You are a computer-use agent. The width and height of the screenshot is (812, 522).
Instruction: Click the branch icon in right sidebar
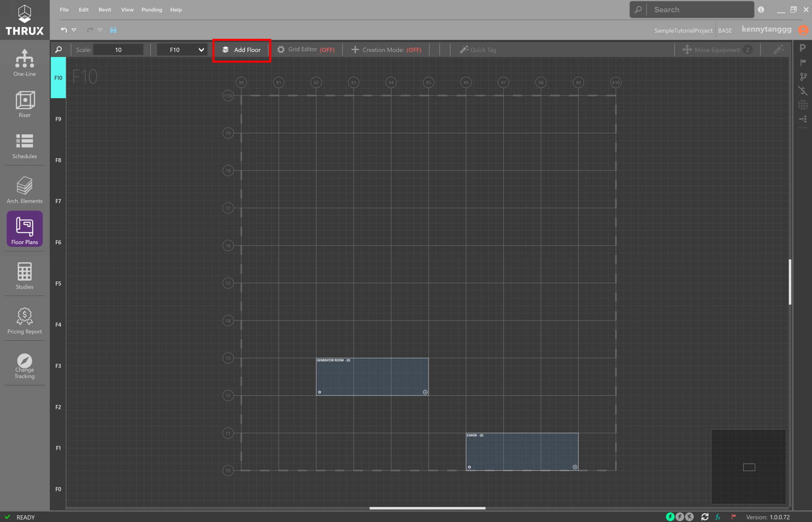803,76
